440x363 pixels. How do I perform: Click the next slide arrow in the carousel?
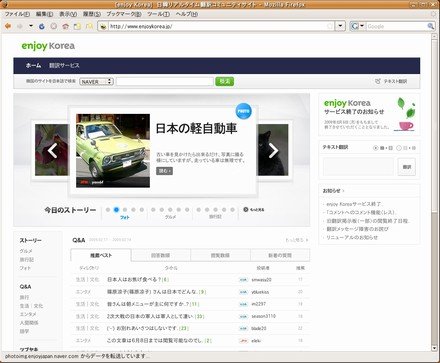click(273, 151)
